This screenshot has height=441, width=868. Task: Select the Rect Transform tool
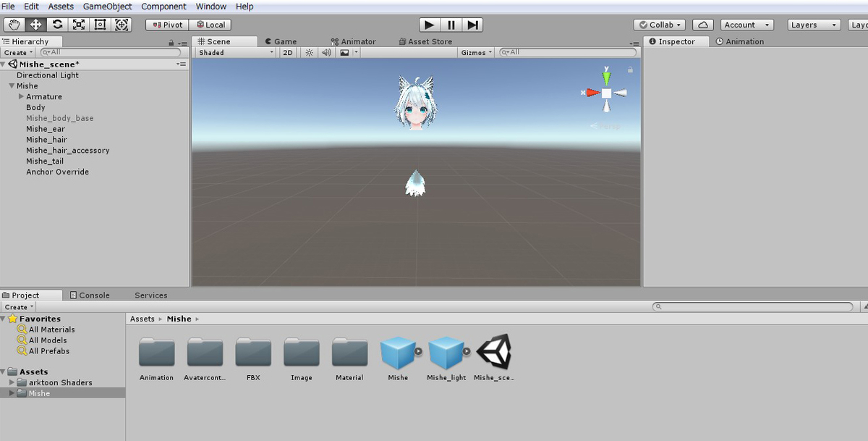(101, 25)
